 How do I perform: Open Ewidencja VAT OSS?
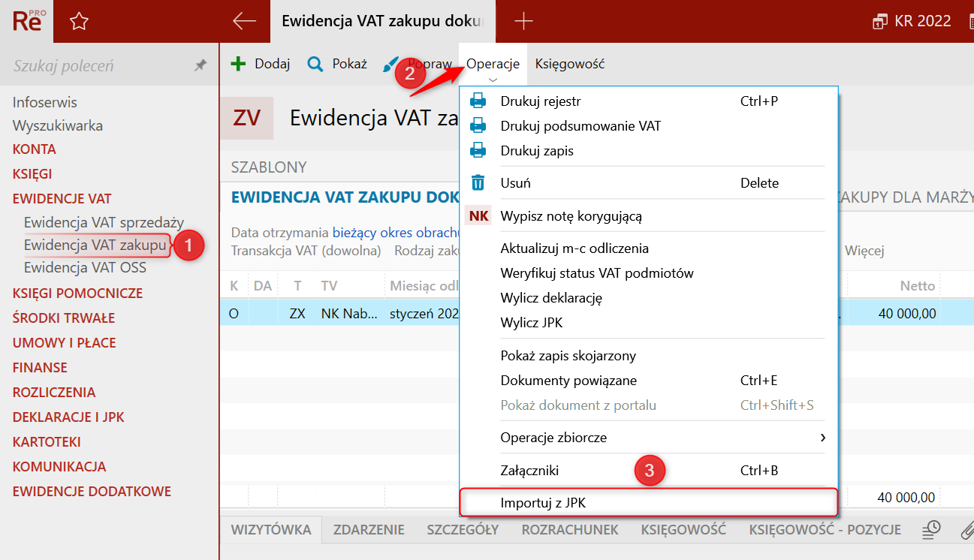click(x=85, y=268)
